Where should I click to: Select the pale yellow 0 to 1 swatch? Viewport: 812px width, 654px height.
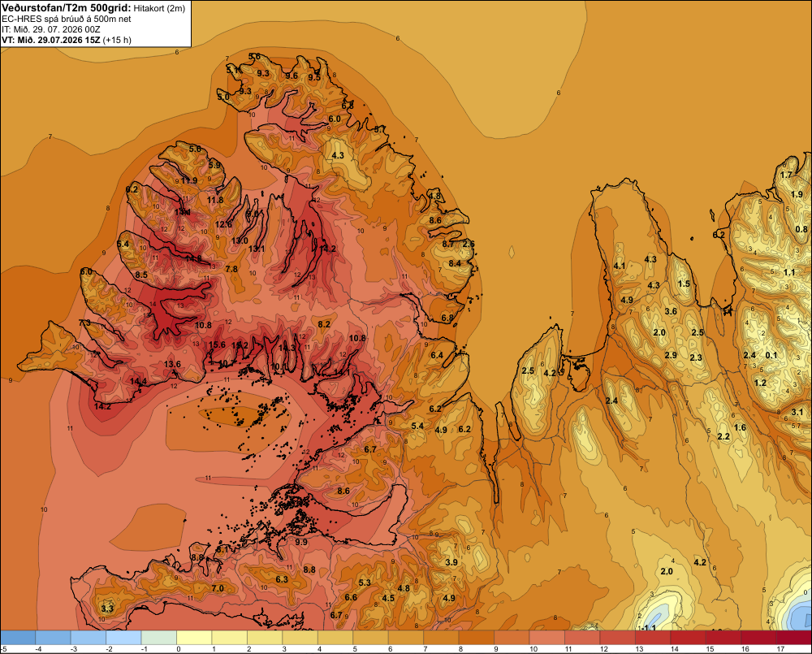[195, 638]
